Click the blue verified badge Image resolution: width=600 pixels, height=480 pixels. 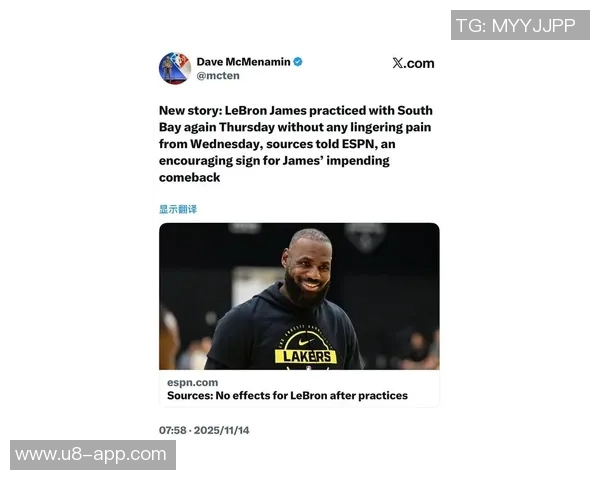pos(298,62)
